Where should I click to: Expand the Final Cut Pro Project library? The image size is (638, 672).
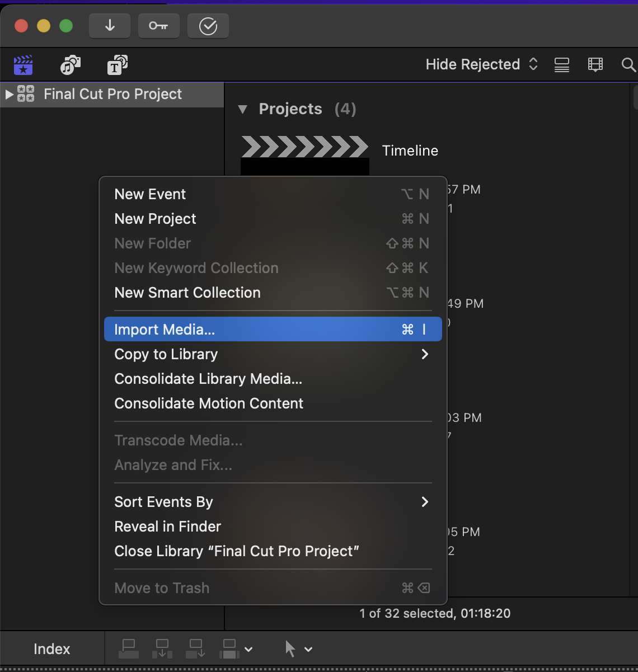(9, 94)
